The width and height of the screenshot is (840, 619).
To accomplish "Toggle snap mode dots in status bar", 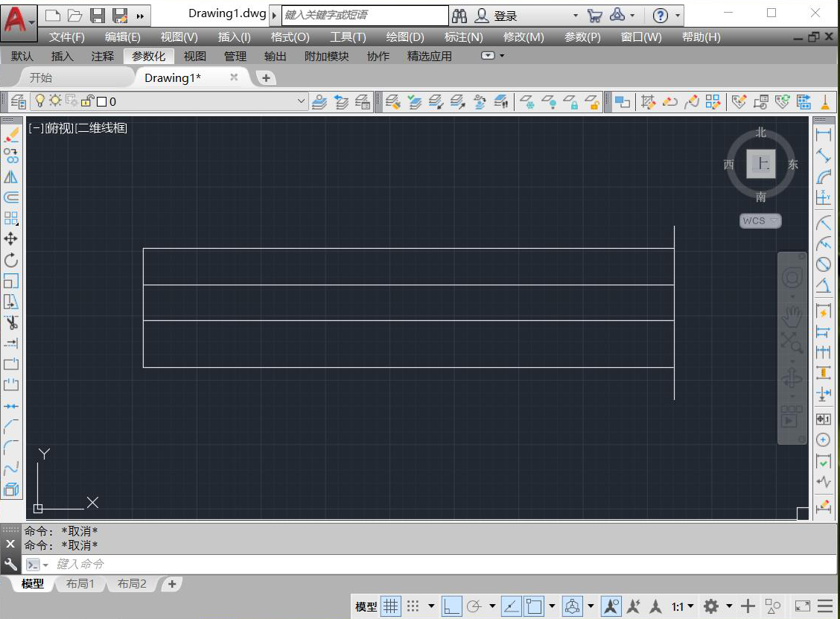I will [413, 606].
